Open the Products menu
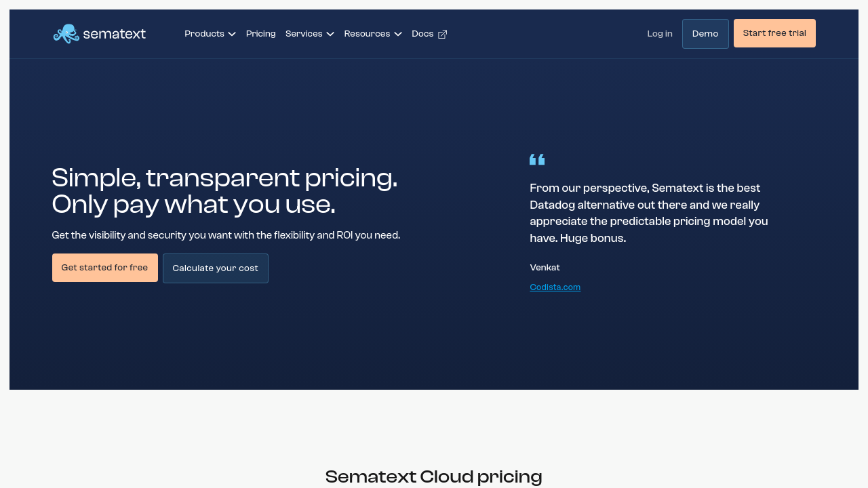868x488 pixels. (x=204, y=34)
